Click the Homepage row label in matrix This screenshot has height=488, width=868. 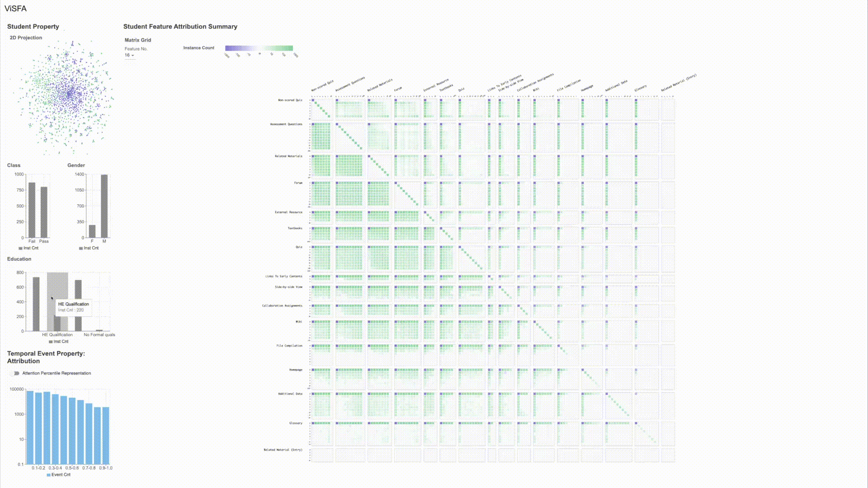295,370
